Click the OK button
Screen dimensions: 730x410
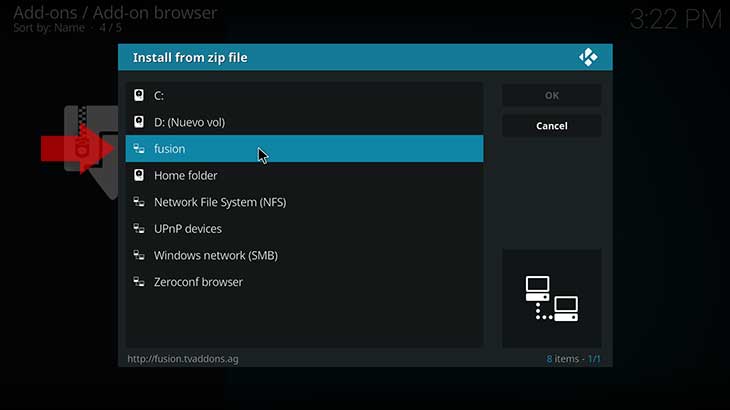pyautogui.click(x=552, y=95)
